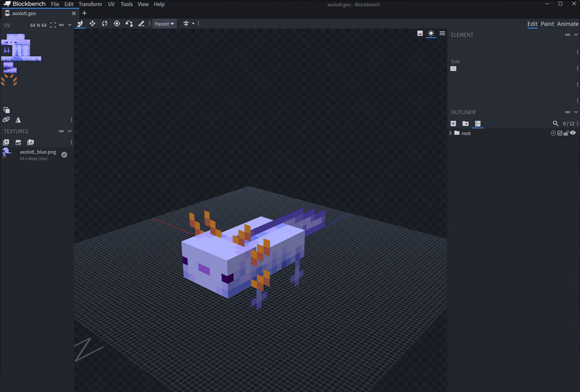Image resolution: width=580 pixels, height=392 pixels.
Task: Add a new project tab
Action: pos(84,13)
